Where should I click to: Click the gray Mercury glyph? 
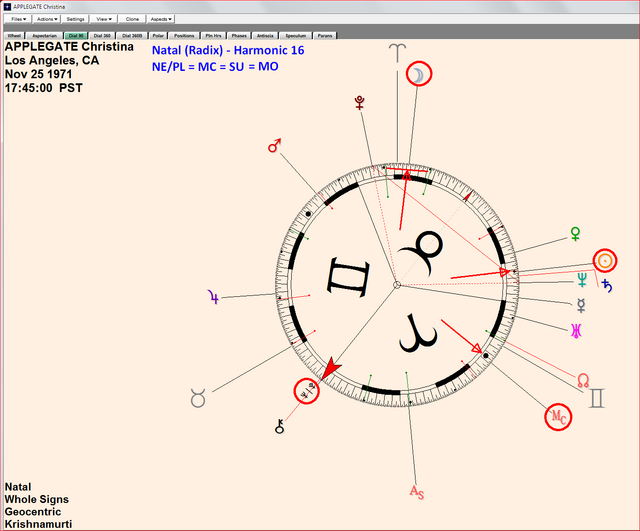(x=581, y=305)
